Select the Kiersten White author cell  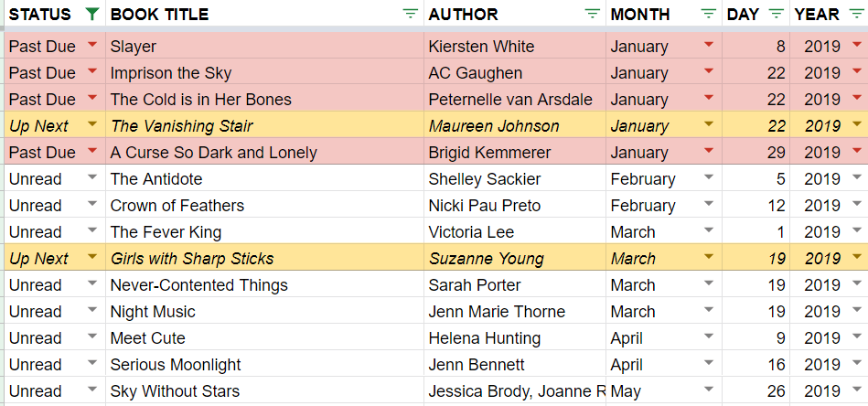tap(515, 46)
